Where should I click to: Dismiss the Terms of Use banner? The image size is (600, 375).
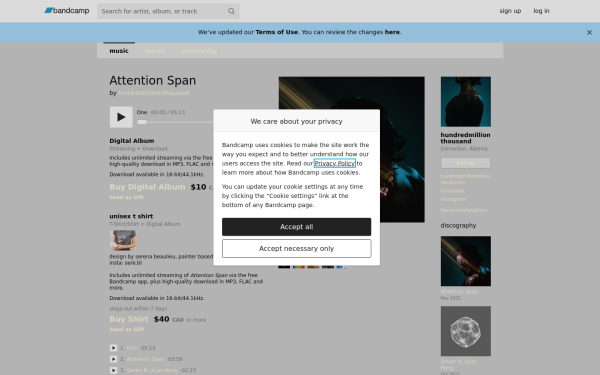click(x=589, y=33)
